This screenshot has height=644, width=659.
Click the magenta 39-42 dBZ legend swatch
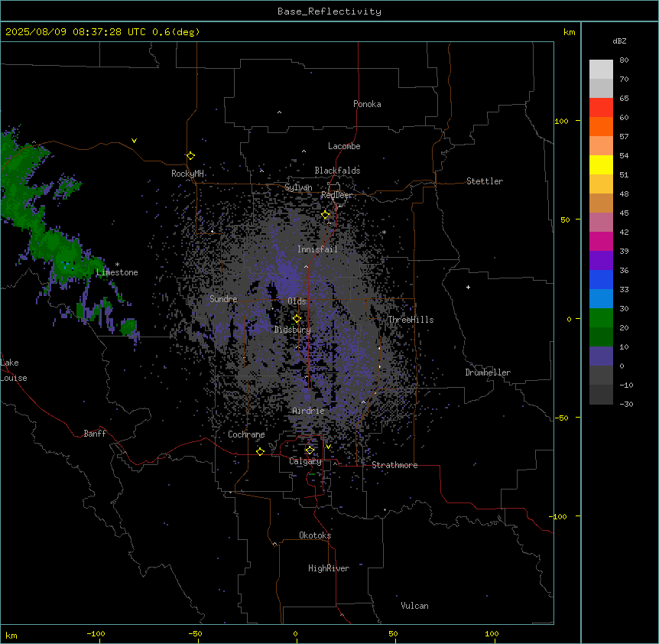(601, 241)
